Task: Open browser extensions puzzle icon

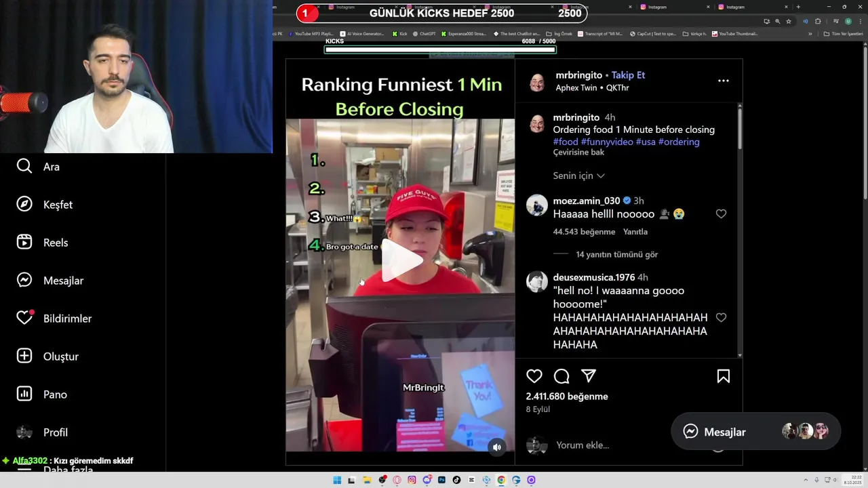Action: pyautogui.click(x=818, y=21)
